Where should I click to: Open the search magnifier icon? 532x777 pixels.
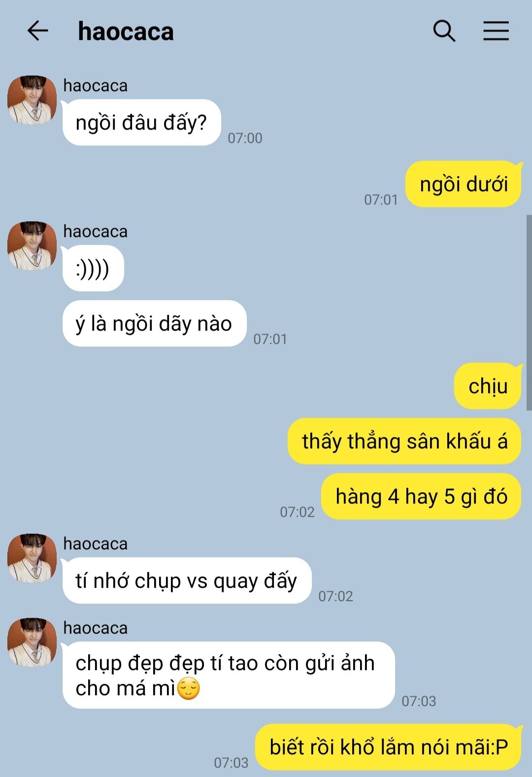[x=444, y=31]
